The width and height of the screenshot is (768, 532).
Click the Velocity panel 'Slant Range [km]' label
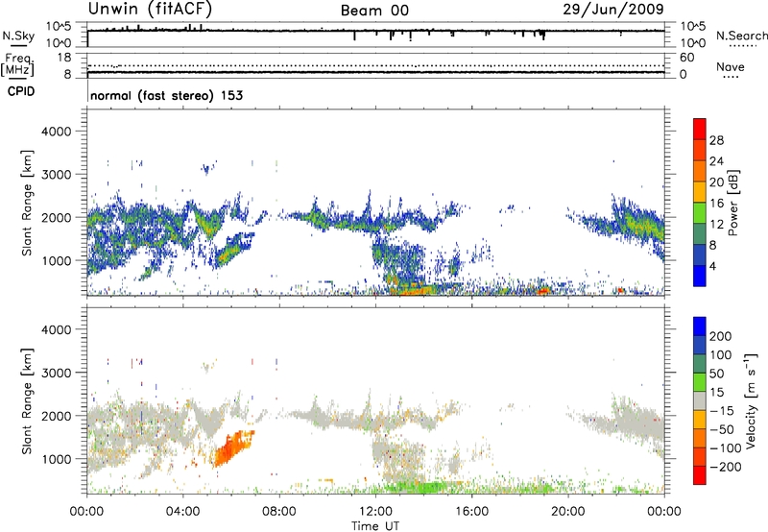[x=27, y=401]
